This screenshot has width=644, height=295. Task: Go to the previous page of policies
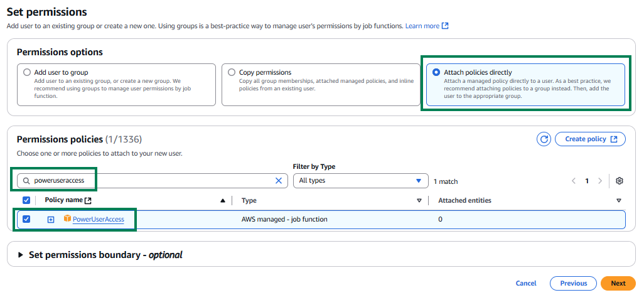(574, 181)
